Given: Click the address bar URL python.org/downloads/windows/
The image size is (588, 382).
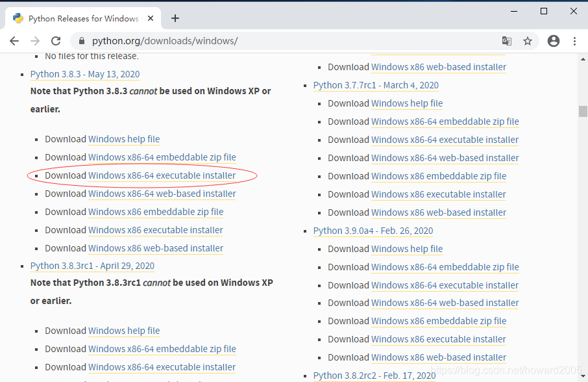Looking at the screenshot, I should pyautogui.click(x=165, y=41).
